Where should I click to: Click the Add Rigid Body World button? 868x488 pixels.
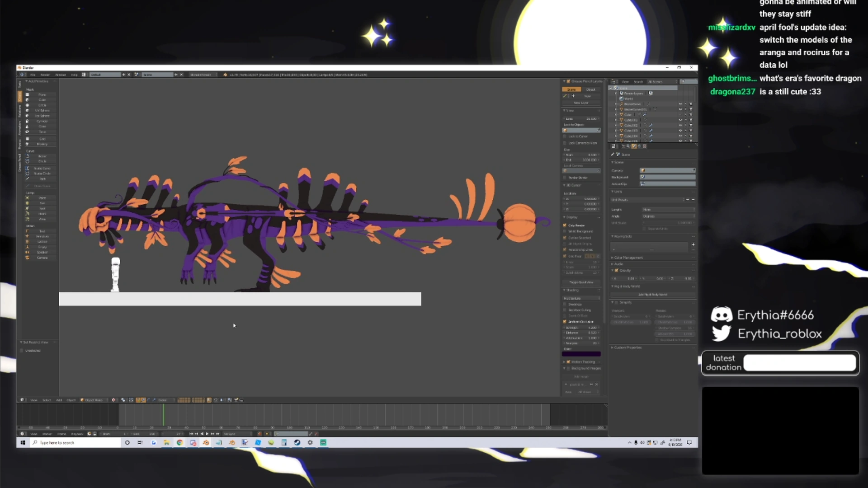pyautogui.click(x=652, y=295)
